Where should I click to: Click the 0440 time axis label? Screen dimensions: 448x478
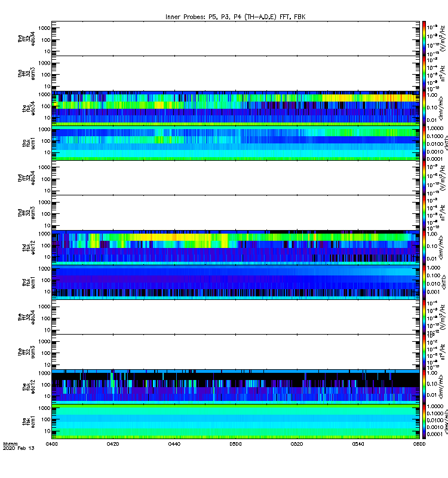[174, 444]
